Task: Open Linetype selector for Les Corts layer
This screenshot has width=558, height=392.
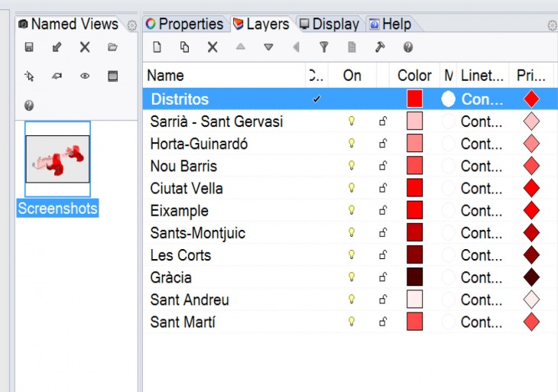Action: (481, 255)
